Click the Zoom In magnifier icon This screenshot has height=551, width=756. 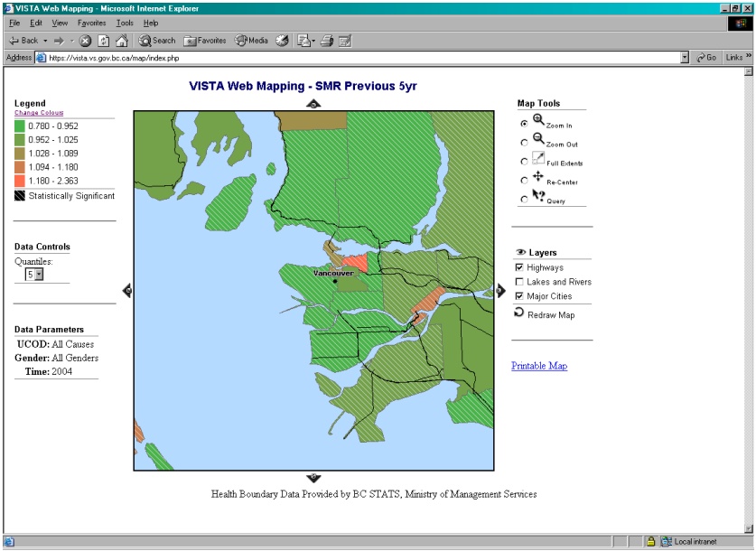click(x=538, y=119)
